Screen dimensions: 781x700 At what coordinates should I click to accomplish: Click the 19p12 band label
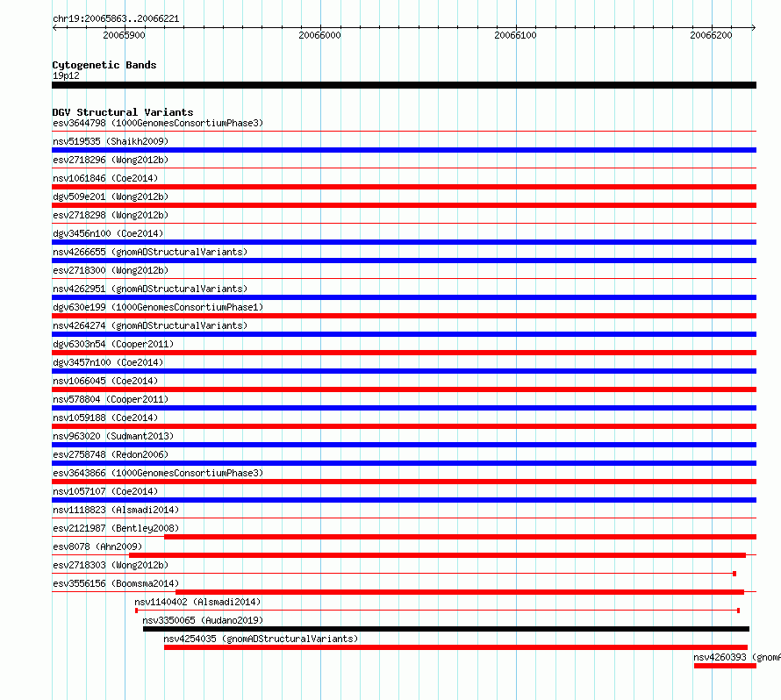(66, 75)
